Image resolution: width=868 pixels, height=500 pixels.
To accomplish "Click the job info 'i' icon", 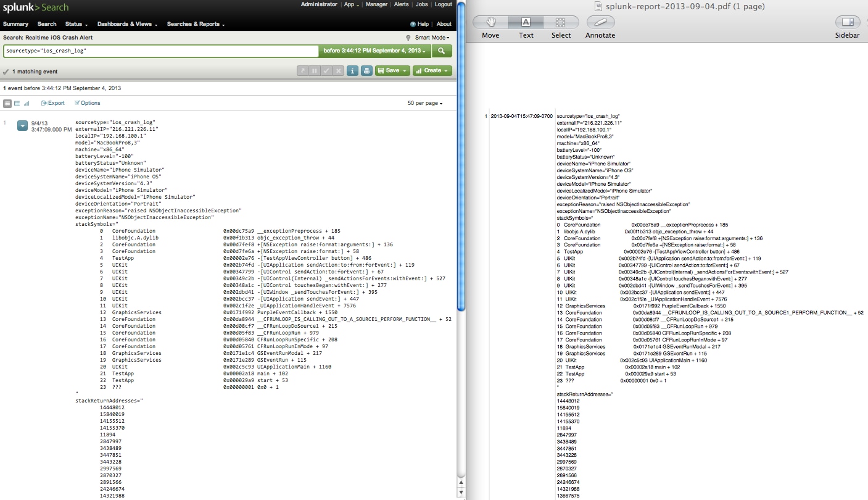I will (352, 71).
